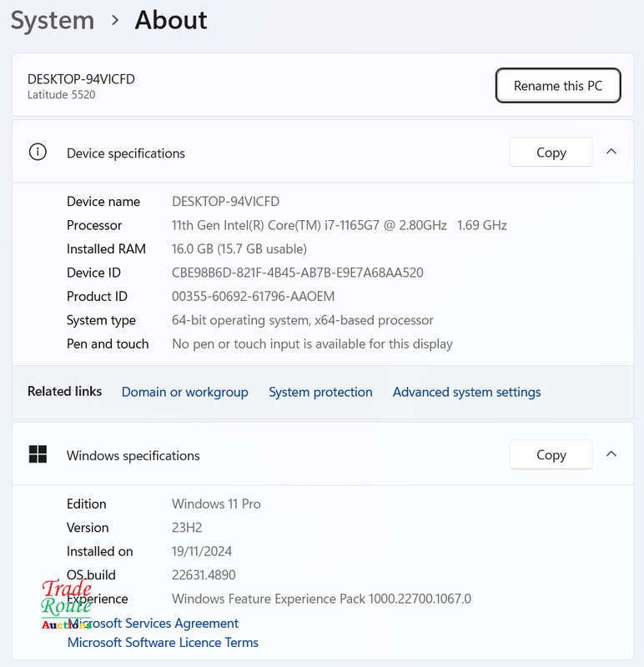
Task: Click the Device name label
Action: (x=103, y=201)
